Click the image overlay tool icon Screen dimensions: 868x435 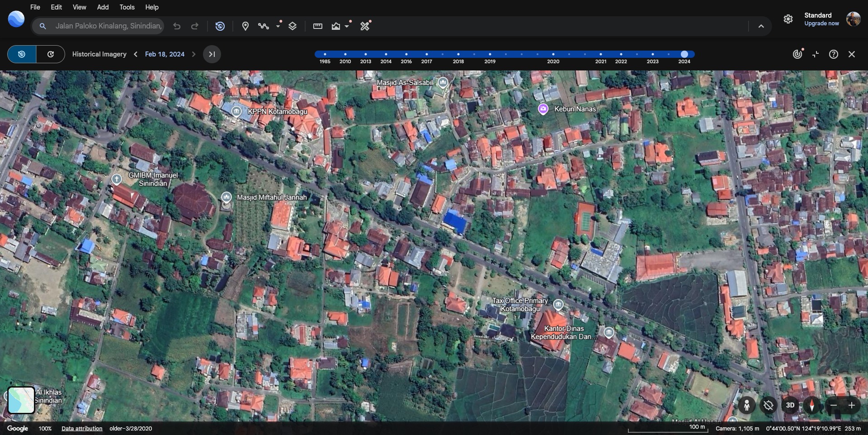pos(336,26)
